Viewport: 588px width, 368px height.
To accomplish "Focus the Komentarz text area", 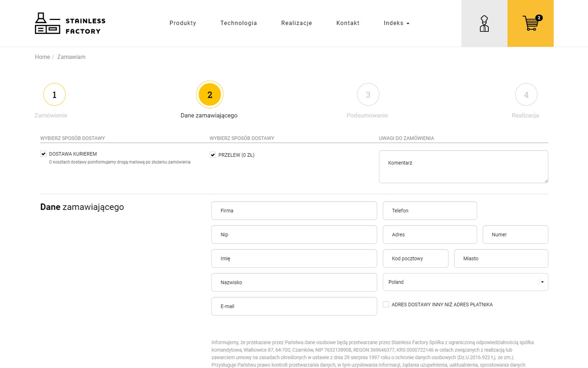I will [463, 167].
